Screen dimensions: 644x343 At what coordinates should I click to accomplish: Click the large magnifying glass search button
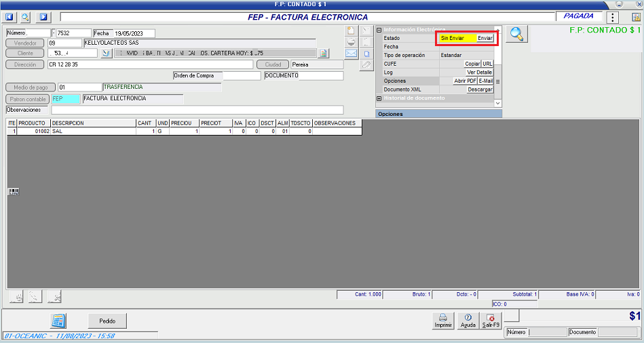pyautogui.click(x=517, y=34)
